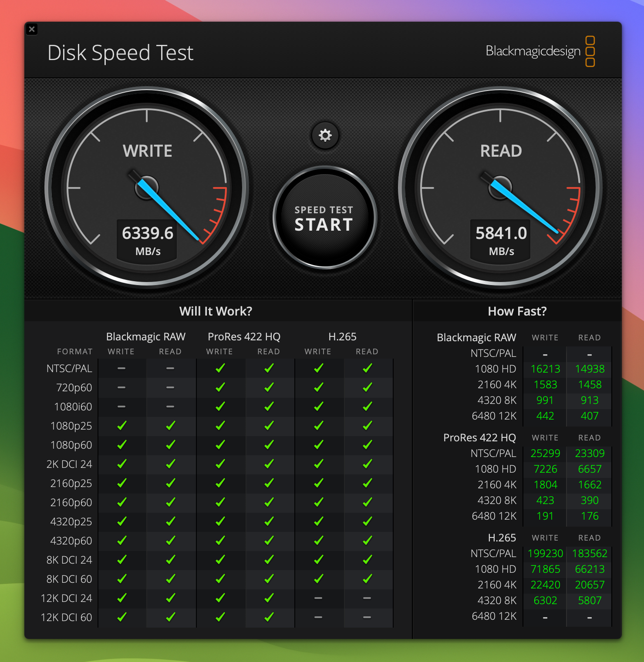Click ProRes 422 HQ read checkmark for 4320p25
Image resolution: width=644 pixels, height=662 pixels.
[x=269, y=521]
